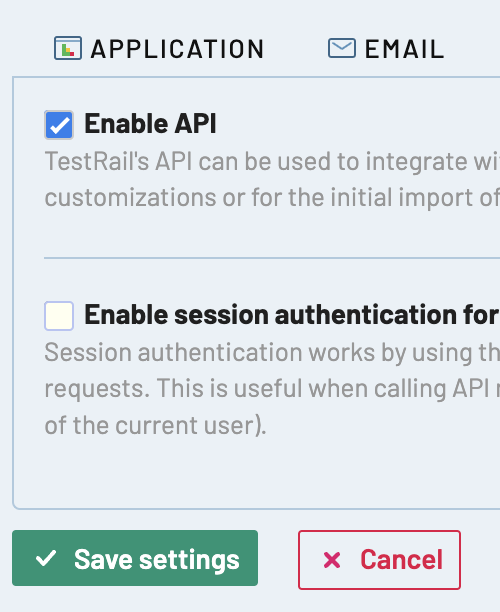The image size is (500, 612).
Task: Toggle API via the 'Enable API' label
Action: pos(150,124)
